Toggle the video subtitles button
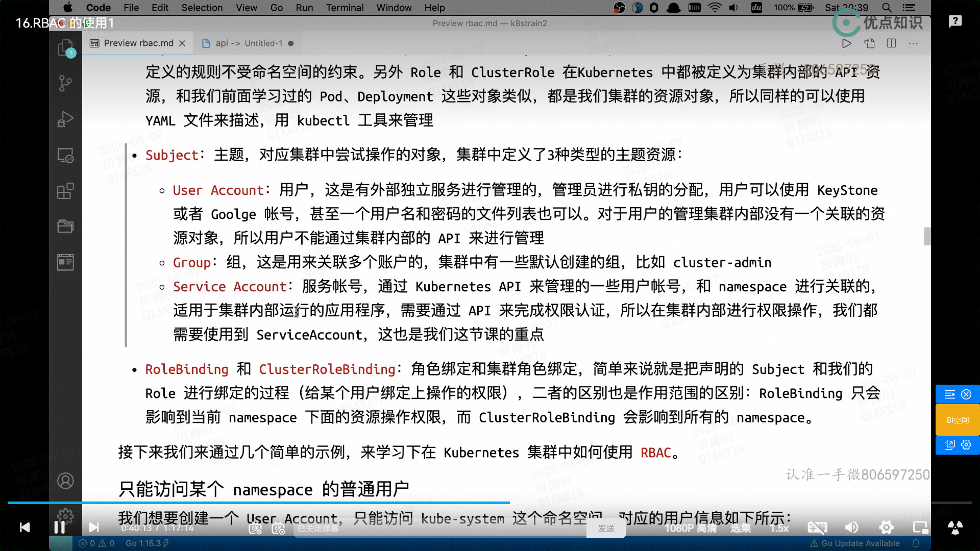The image size is (980, 551). point(817,528)
